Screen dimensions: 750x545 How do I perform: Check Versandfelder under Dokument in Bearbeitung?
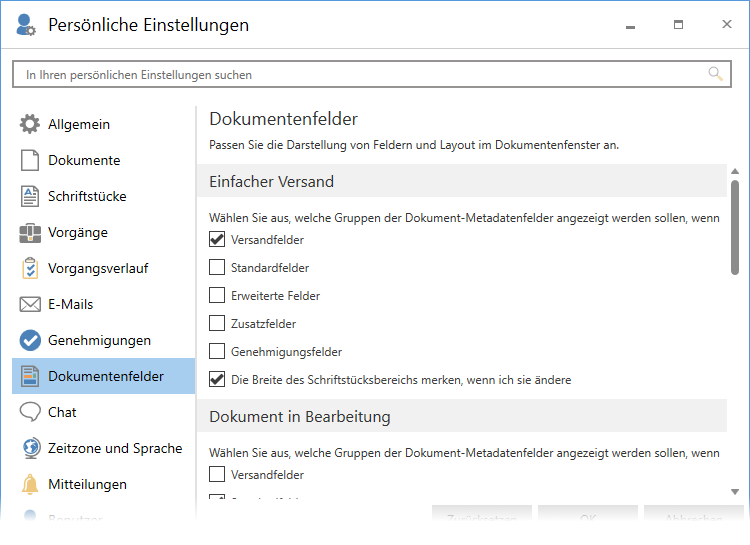pyautogui.click(x=217, y=474)
